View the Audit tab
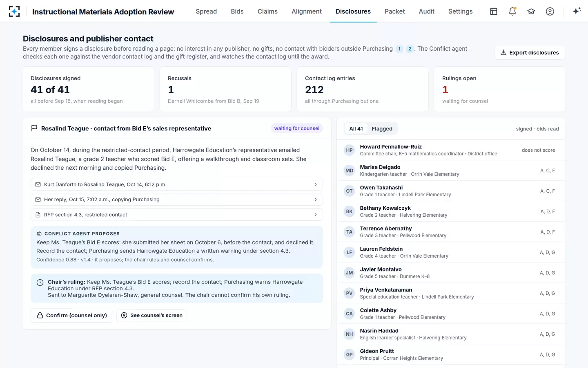588x368 pixels. click(427, 11)
